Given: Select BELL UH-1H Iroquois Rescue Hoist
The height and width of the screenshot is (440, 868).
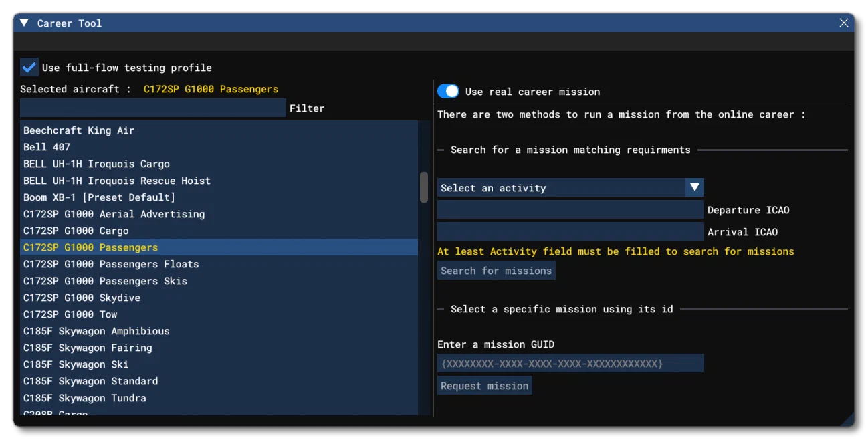Looking at the screenshot, I should point(219,181).
